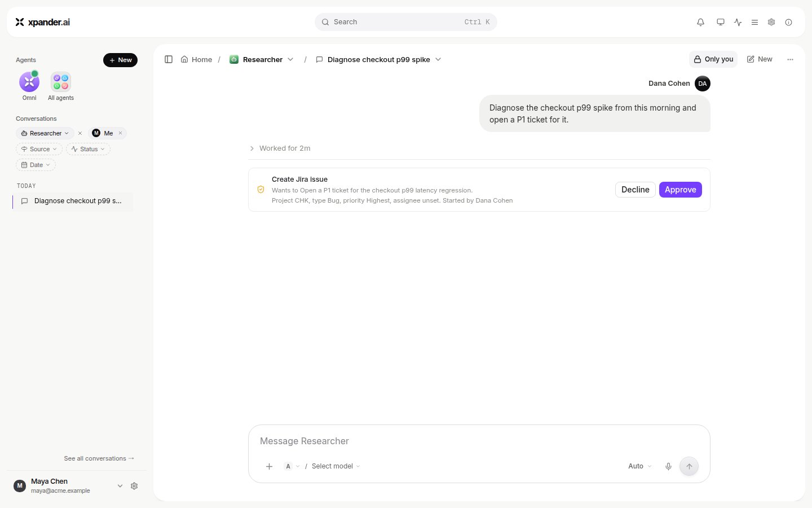This screenshot has width=812, height=508.
Task: Open the three-dots more options menu
Action: pos(790,59)
